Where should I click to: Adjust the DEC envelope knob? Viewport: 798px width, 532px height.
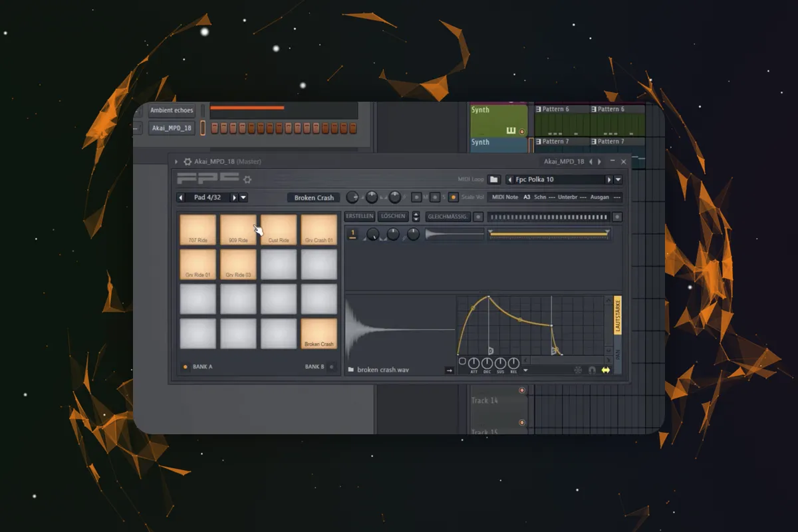(487, 363)
